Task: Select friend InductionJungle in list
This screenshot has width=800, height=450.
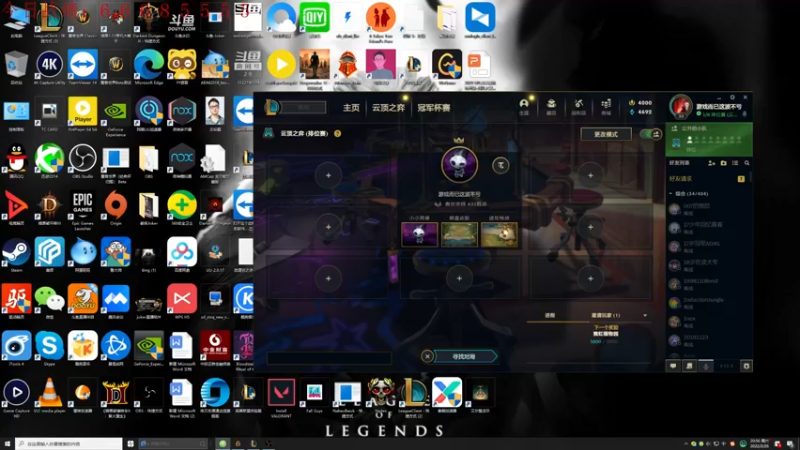Action: 709,302
